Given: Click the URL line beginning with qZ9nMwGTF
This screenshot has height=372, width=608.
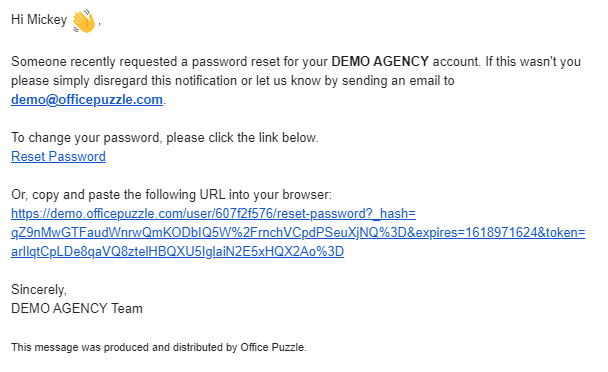Looking at the screenshot, I should [298, 232].
